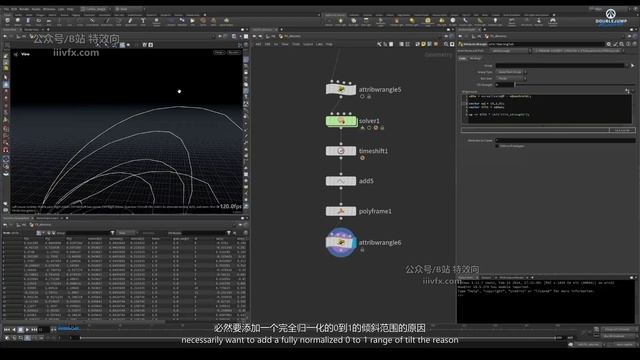This screenshot has width=640, height=360.
Task: Jump to last frame
Action: click(34, 329)
